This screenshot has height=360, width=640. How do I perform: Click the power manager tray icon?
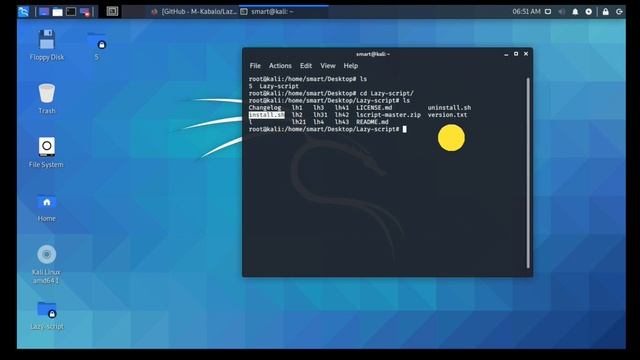(589, 11)
